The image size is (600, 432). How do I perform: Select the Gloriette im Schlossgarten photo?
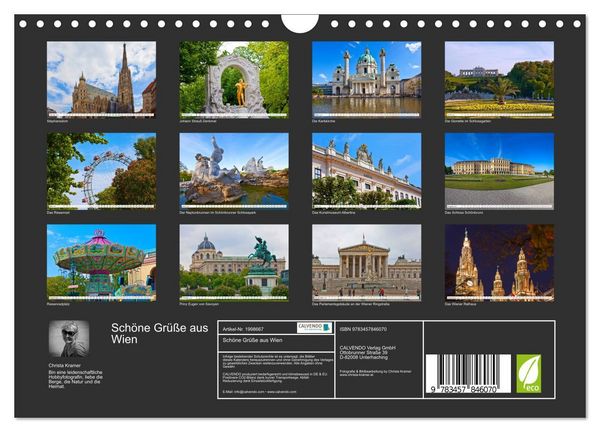[x=499, y=79]
